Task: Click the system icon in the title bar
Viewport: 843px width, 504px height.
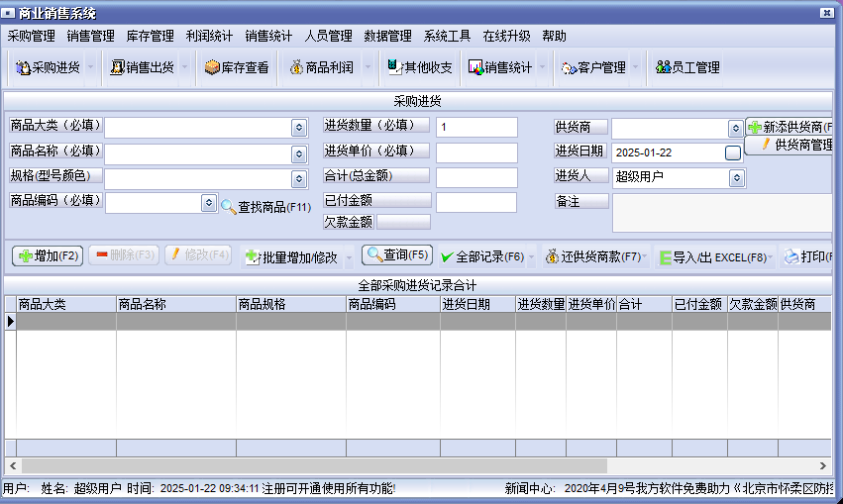Action: pos(8,13)
